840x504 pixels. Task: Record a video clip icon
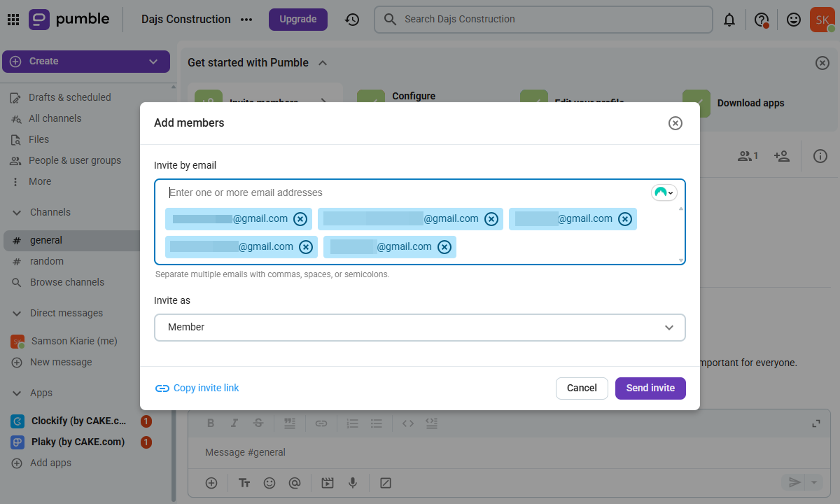[328, 483]
